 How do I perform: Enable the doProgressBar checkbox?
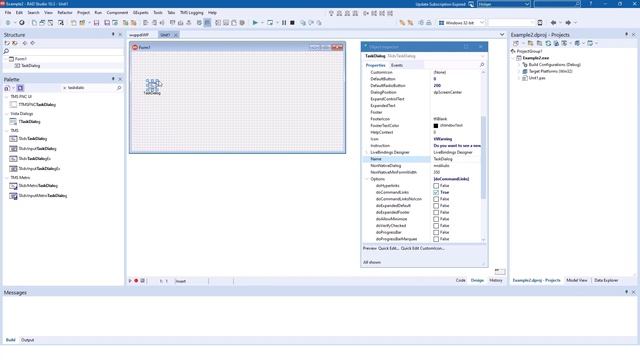point(436,232)
